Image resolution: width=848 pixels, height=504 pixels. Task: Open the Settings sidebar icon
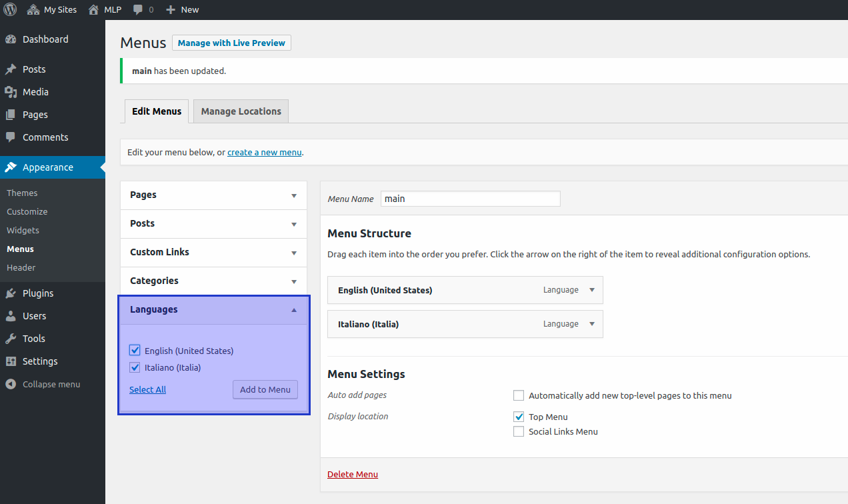pyautogui.click(x=11, y=361)
